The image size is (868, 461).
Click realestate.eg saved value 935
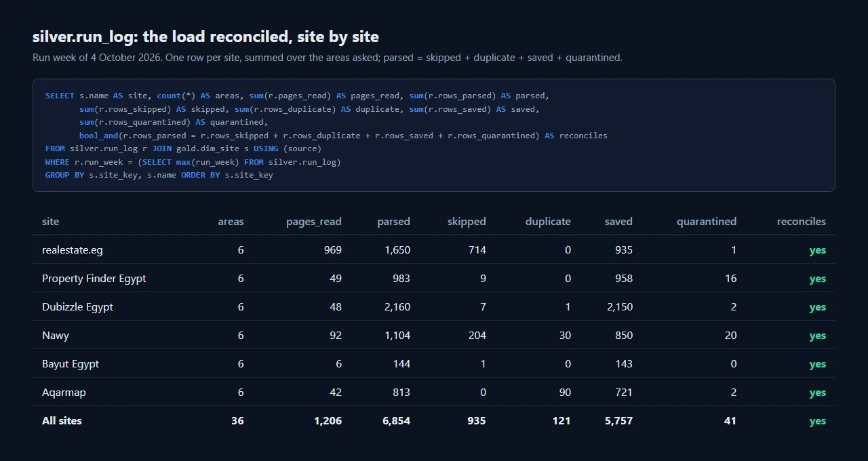click(623, 250)
